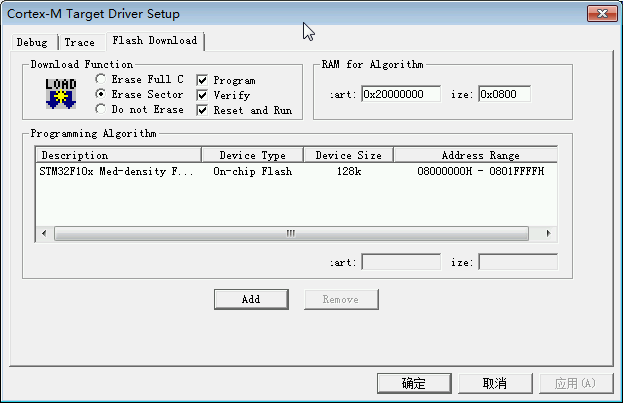623x403 pixels.
Task: Click the LOAD download icon
Action: click(x=61, y=94)
